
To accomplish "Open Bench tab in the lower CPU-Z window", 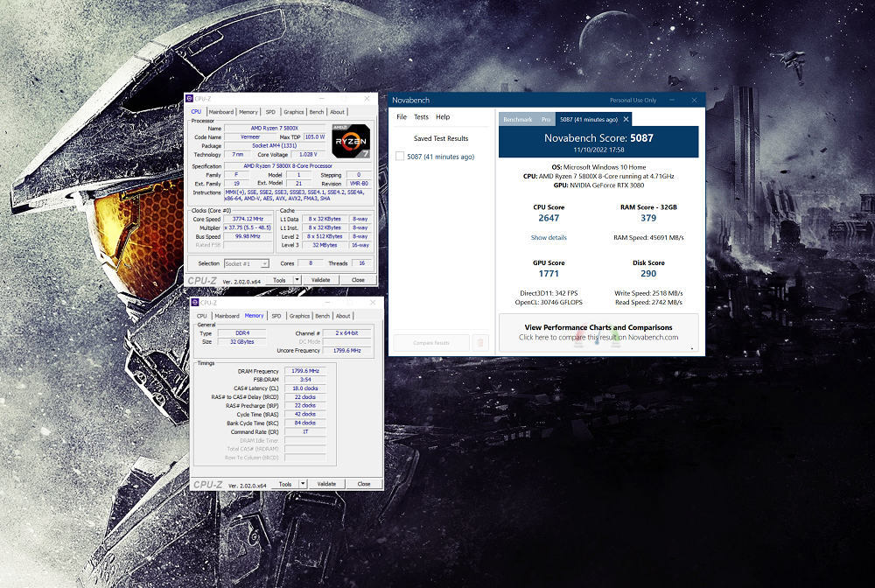I will [323, 316].
